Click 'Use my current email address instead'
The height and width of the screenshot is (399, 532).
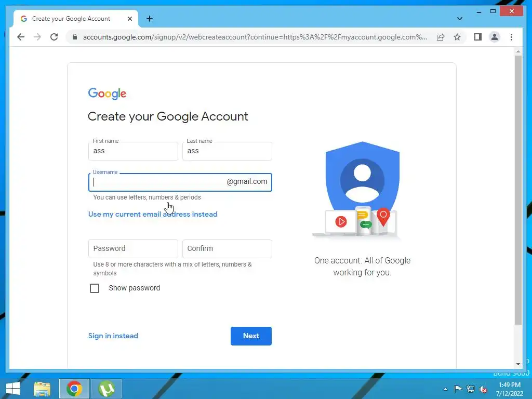pyautogui.click(x=153, y=214)
